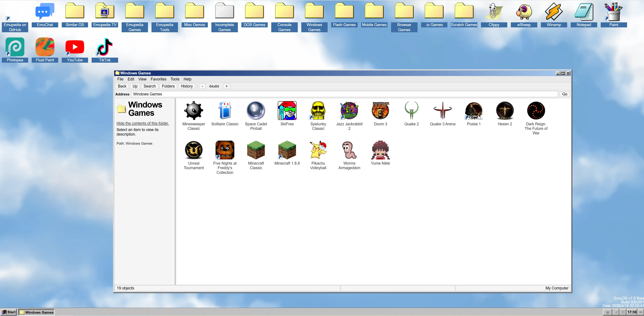Click the fullscreen tray icon
The height and width of the screenshot is (316, 644).
coord(623,312)
